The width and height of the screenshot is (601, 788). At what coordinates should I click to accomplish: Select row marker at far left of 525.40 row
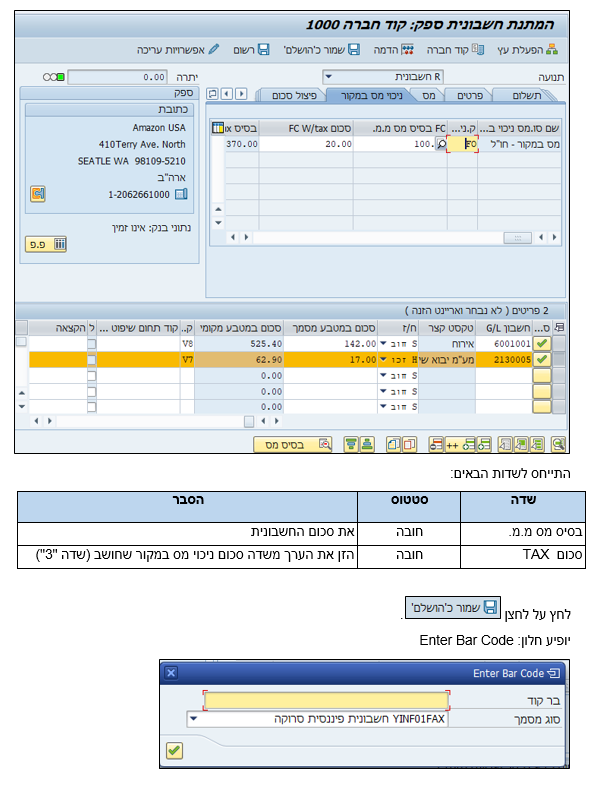(x=22, y=342)
